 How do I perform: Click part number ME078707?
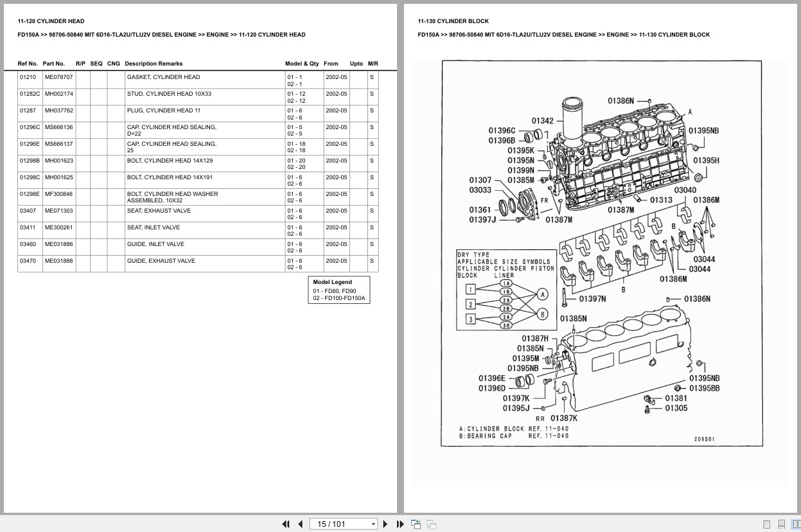point(58,77)
